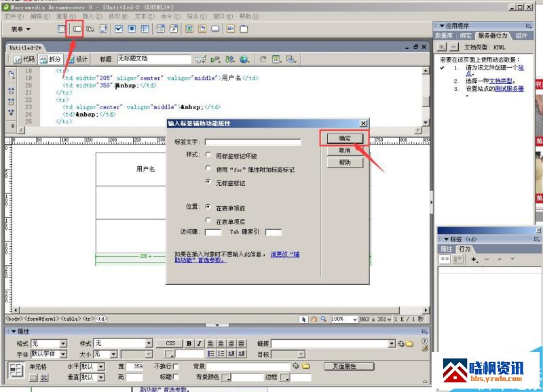This screenshot has width=543, height=392.
Task: Open the 页面属性 page properties button
Action: pyautogui.click(x=349, y=366)
